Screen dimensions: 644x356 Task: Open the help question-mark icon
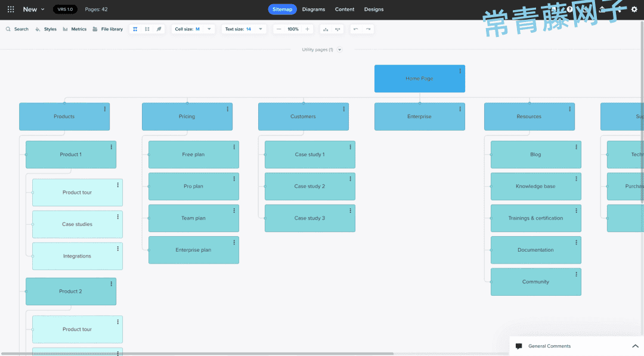click(569, 9)
